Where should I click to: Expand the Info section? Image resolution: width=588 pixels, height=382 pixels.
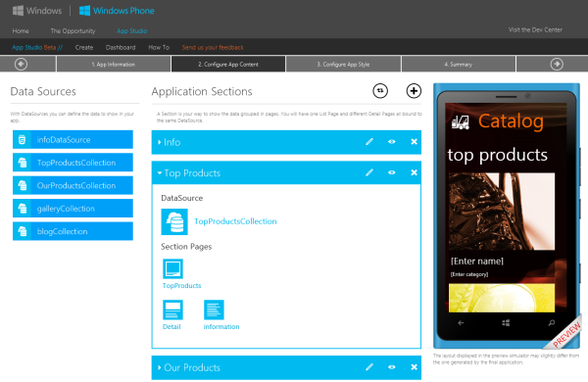click(160, 142)
